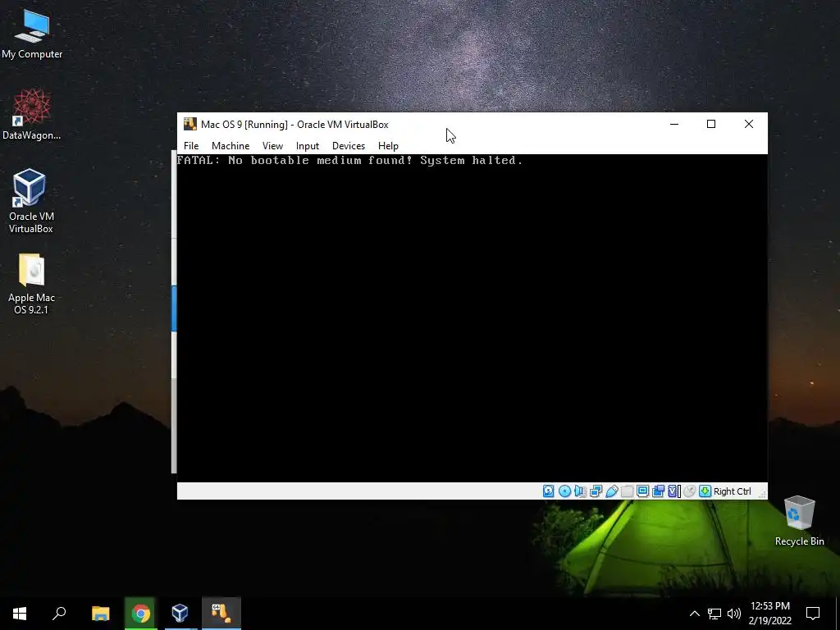
Task: Click the mouse integration status icon
Action: click(x=689, y=491)
